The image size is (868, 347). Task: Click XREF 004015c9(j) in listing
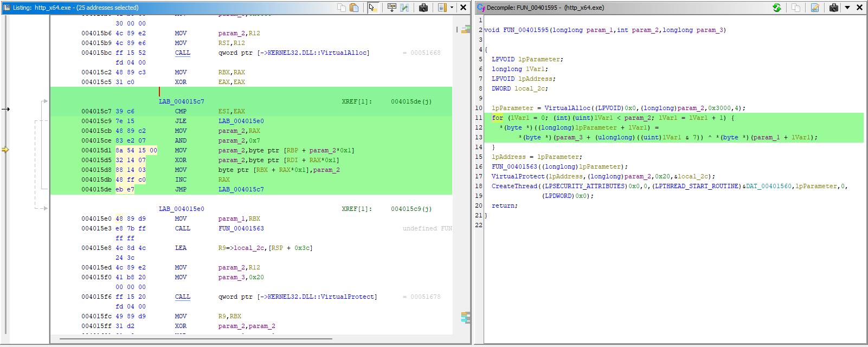pos(412,209)
